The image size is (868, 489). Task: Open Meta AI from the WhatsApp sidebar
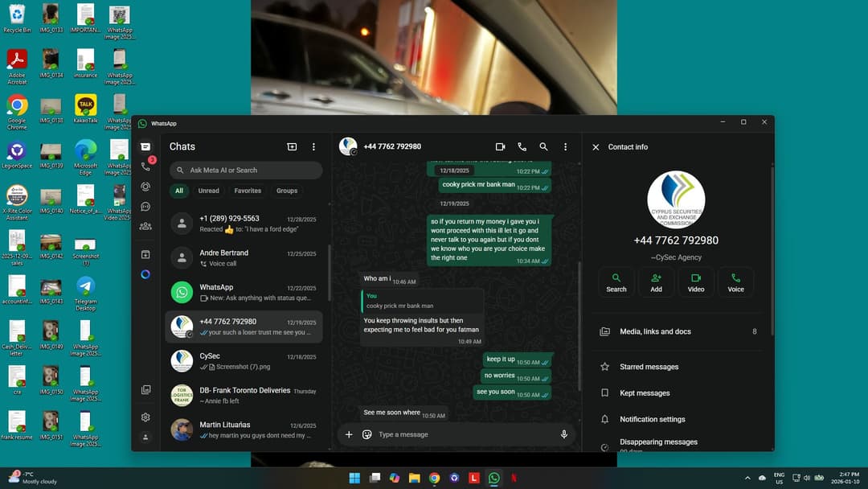pyautogui.click(x=145, y=274)
